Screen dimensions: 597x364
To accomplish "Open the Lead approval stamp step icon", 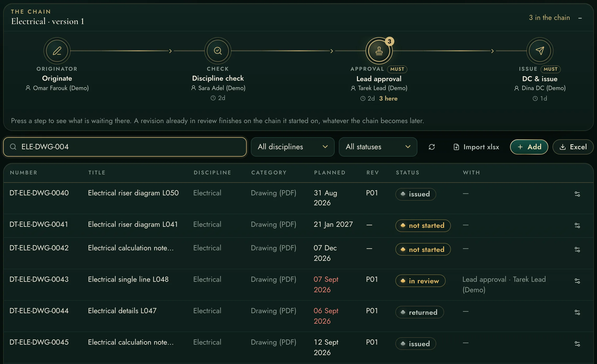I will click(x=379, y=51).
